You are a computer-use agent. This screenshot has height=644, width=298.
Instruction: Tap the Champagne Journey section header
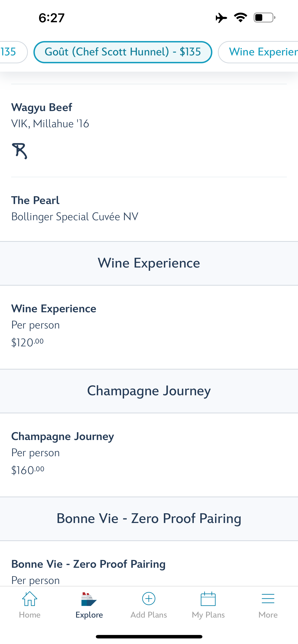149,391
